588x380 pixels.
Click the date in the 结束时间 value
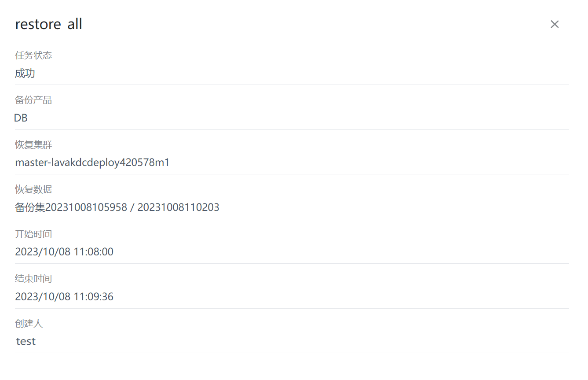click(43, 297)
